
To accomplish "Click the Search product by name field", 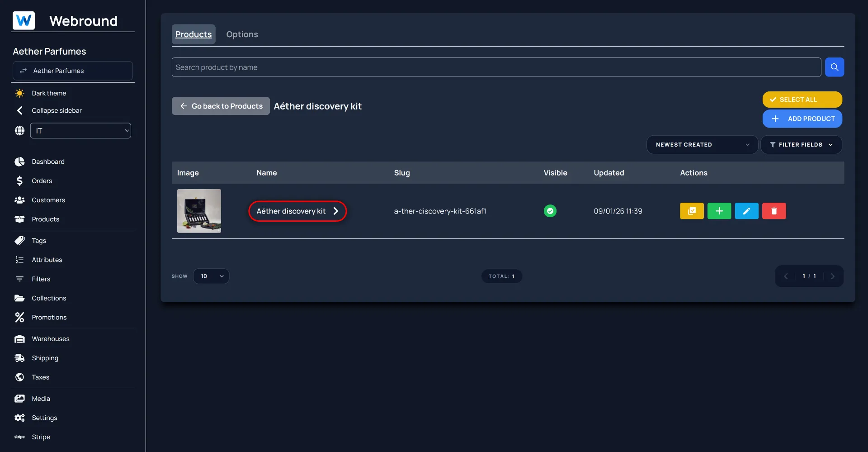I will tap(496, 67).
